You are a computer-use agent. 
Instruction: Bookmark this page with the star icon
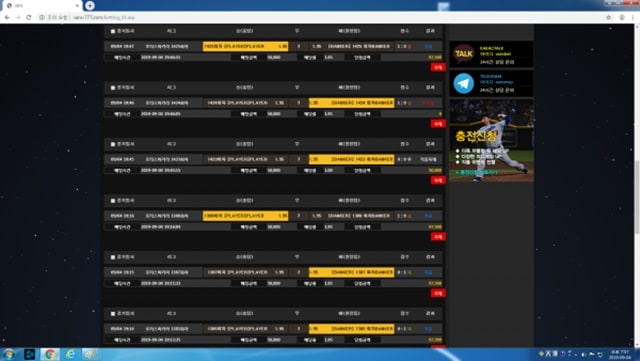pos(609,17)
